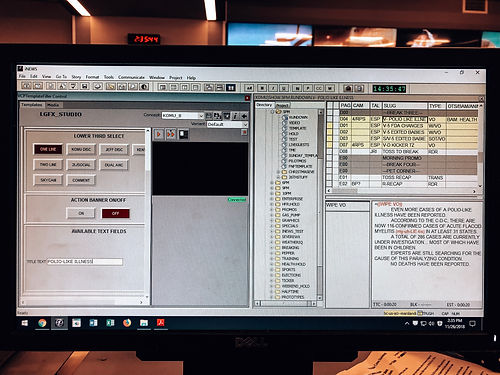
Task: Click the rundown vertical scrollbar down arrow
Action: pyautogui.click(x=480, y=186)
